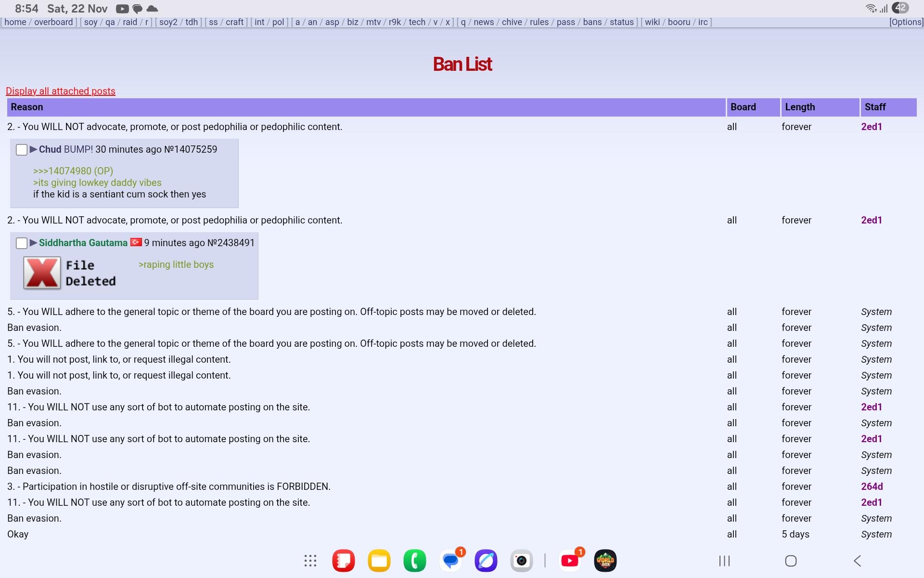The image size is (924, 578).
Task: Tick the checkbox on Siddhartha Gautama's post
Action: coord(22,243)
